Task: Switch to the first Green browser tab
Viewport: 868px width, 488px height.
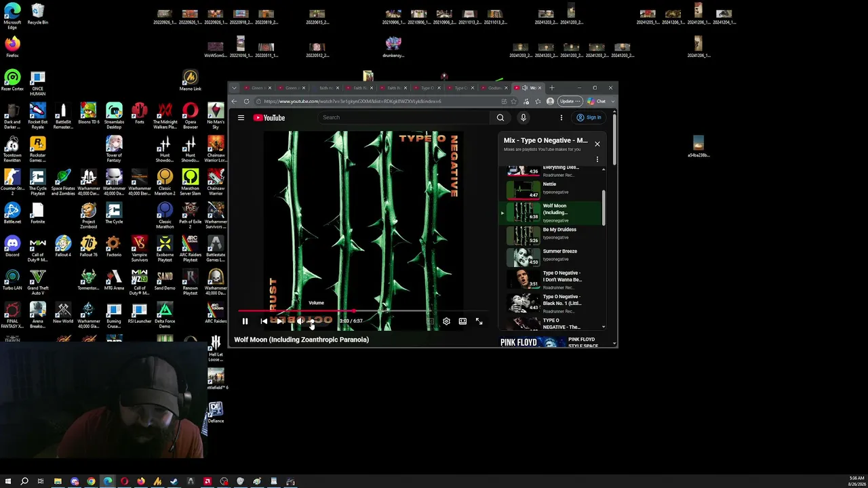Action: [x=258, y=87]
